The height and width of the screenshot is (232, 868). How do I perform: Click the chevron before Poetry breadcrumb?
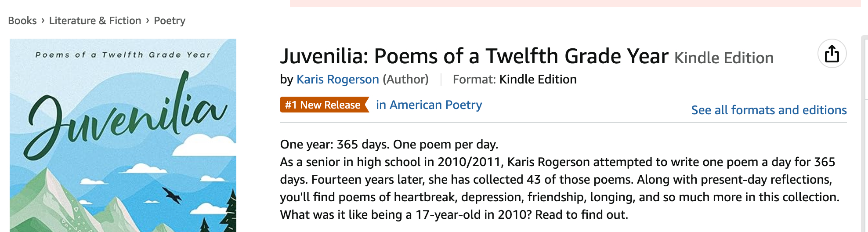click(x=148, y=20)
